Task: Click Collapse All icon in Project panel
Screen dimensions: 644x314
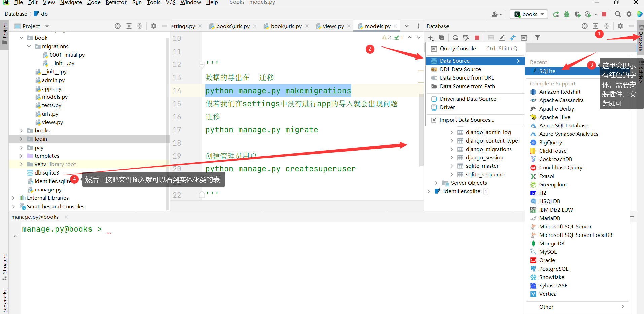Action: (140, 26)
